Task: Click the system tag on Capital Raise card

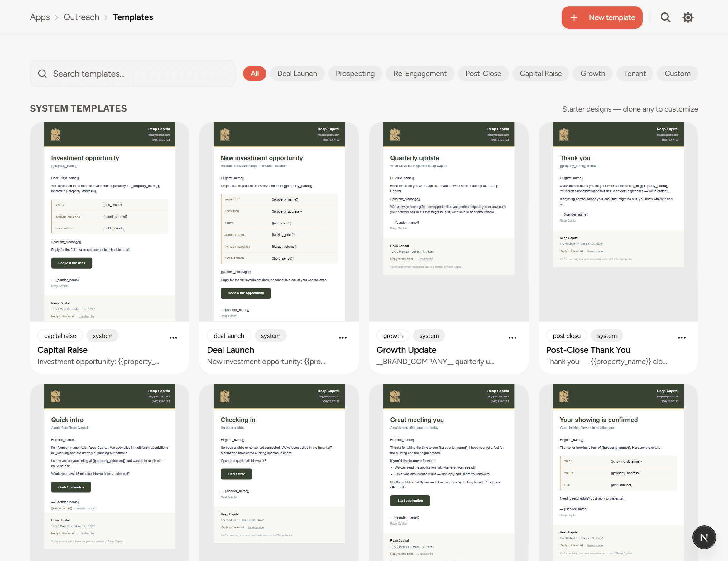Action: tap(103, 336)
